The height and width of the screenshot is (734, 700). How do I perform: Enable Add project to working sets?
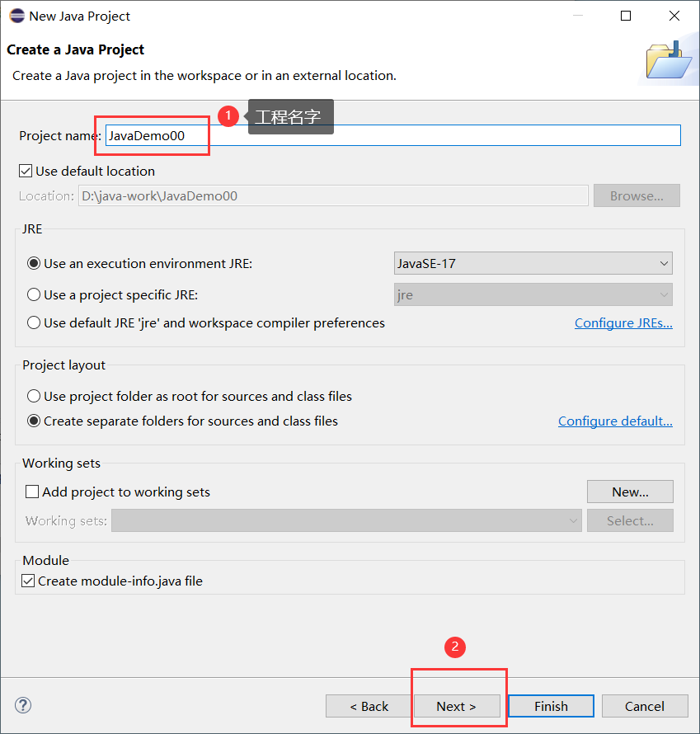[32, 492]
